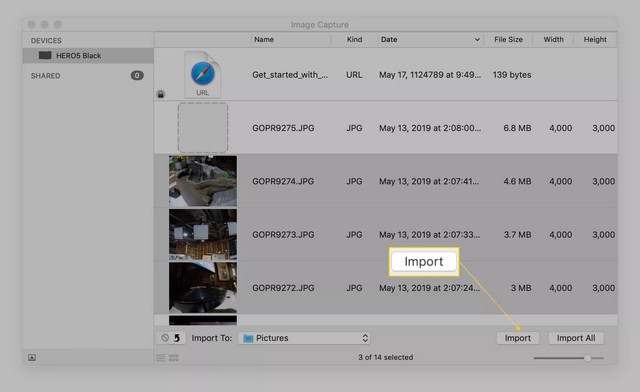The image size is (640, 392).
Task: Click the Pictures folder icon in Import To
Action: point(248,338)
